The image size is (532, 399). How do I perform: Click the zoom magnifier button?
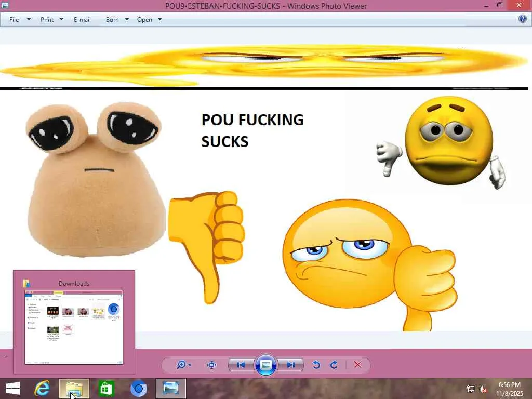(181, 365)
